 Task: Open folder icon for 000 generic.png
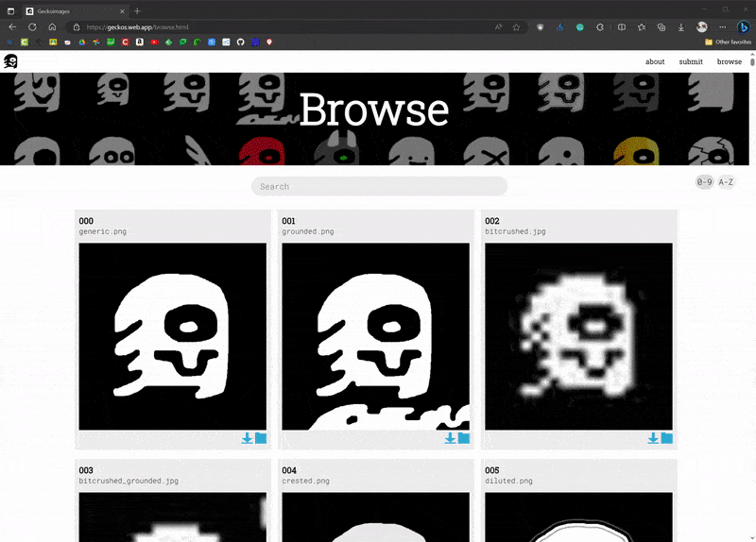pyautogui.click(x=261, y=438)
